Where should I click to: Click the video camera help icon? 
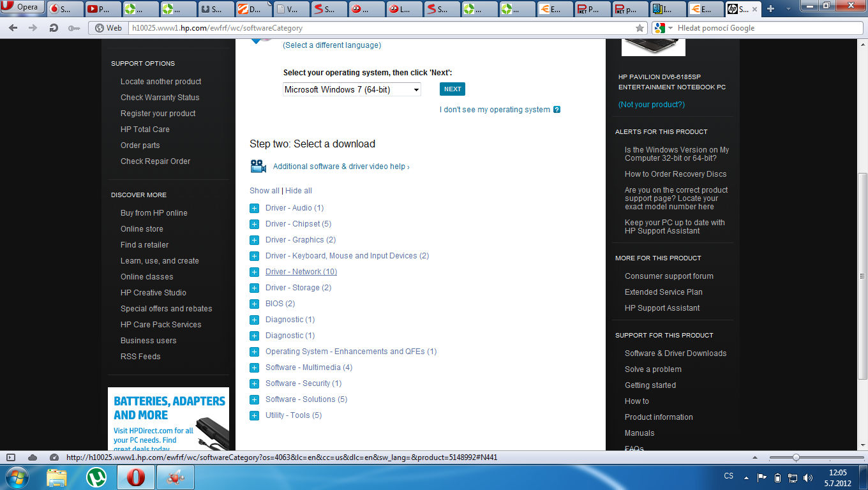pos(258,167)
